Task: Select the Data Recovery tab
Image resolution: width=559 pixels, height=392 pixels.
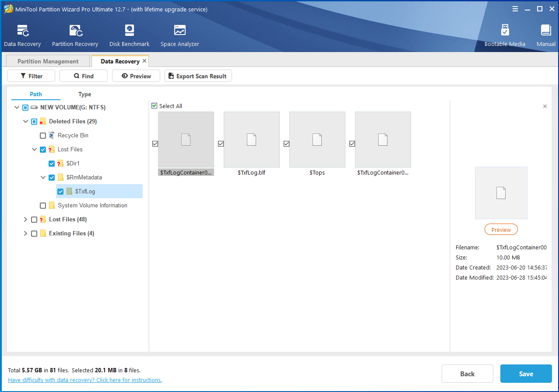Action: click(120, 61)
